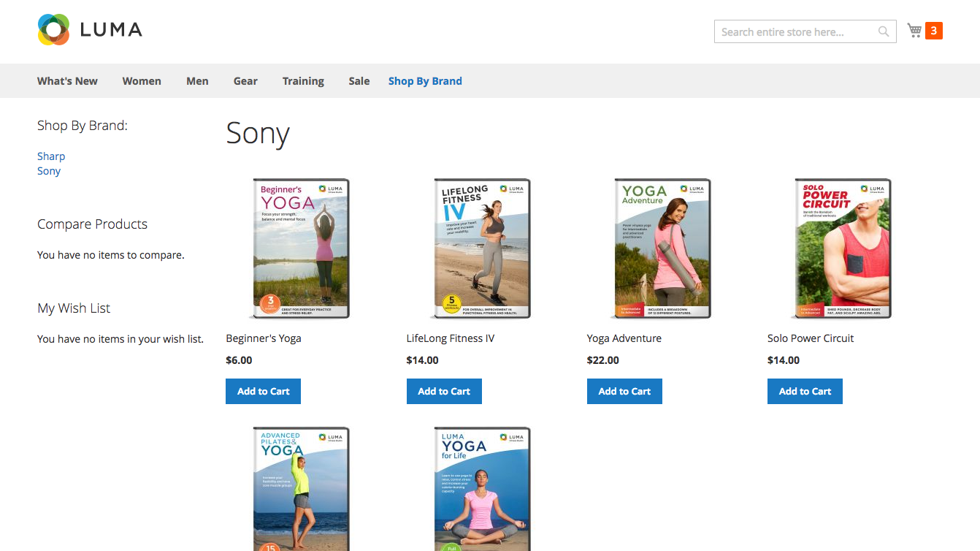Add Beginner's Yoga to cart
The height and width of the screenshot is (551, 980).
tap(264, 391)
